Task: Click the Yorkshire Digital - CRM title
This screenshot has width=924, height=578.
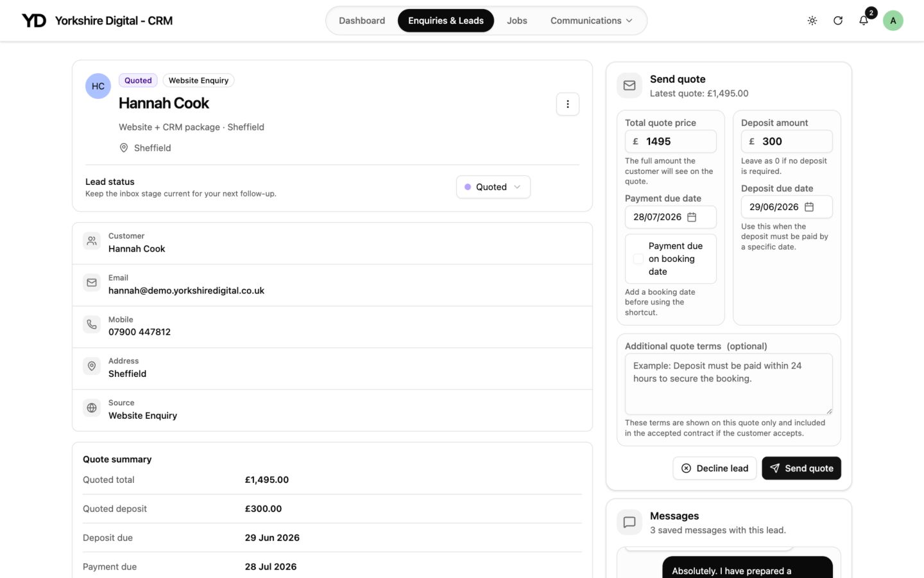Action: coord(114,21)
